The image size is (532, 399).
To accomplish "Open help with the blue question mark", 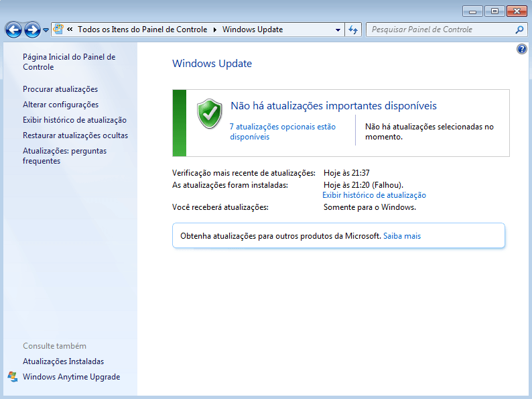I will click(521, 49).
